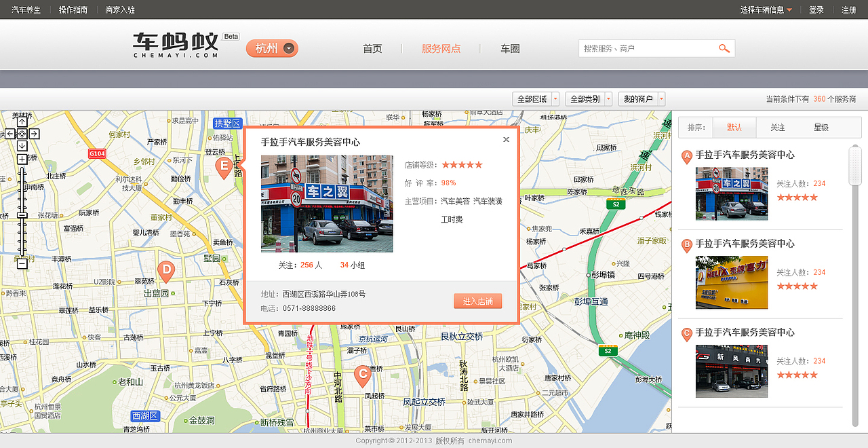Click marker C icon in the list
This screenshot has height=448, width=868.
point(686,335)
